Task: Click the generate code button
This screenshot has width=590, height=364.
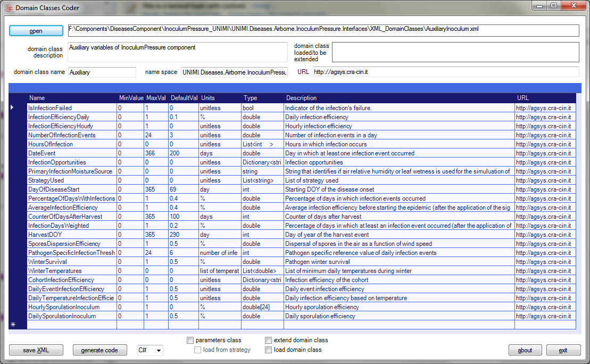Action: (99, 350)
